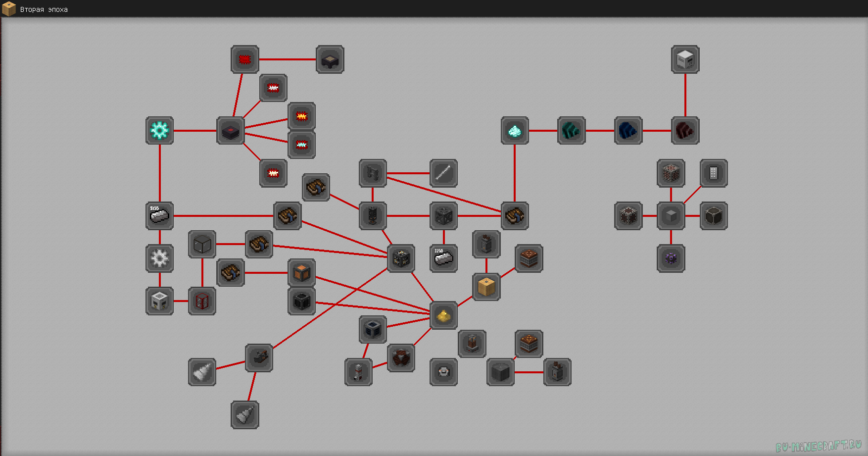Open the orange crate quest node
This screenshot has width=868, height=456.
tap(301, 272)
